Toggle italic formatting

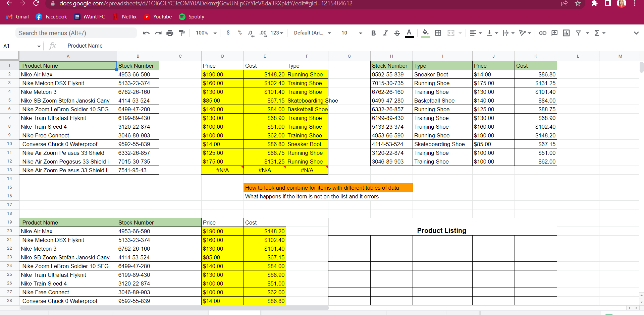385,33
